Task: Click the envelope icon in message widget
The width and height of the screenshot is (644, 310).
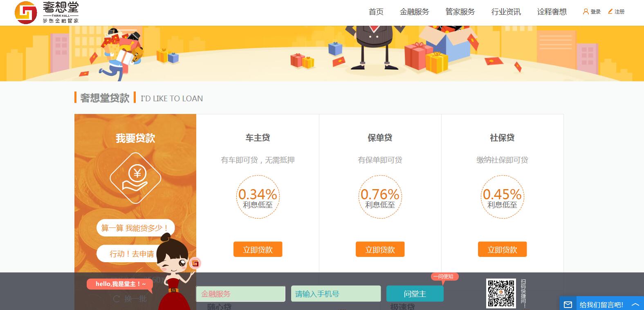Action: (568, 305)
